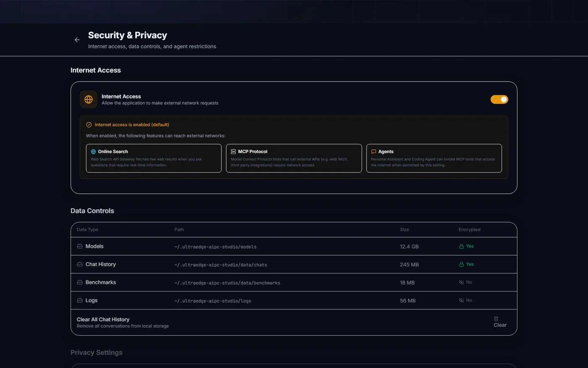Disable the Internet Access toggle
Screen dimensions: 588x368
tap(499, 99)
